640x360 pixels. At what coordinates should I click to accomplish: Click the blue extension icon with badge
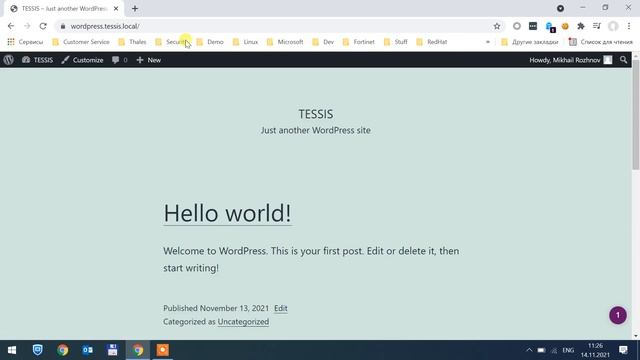point(550,27)
